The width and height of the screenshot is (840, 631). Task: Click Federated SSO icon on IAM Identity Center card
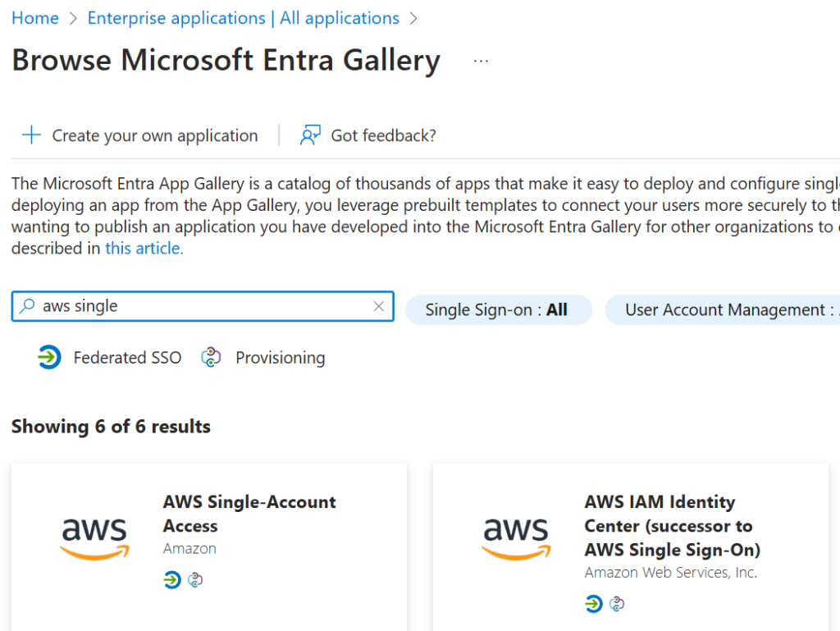[594, 604]
